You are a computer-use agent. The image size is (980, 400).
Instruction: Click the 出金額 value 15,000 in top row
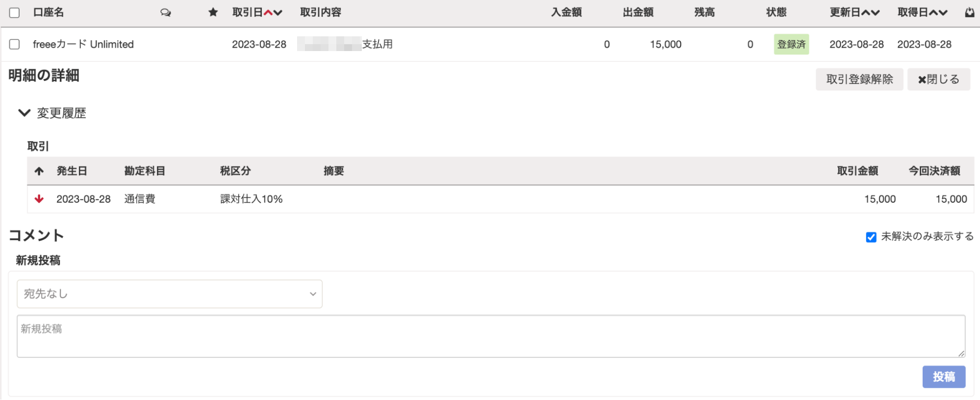point(666,44)
